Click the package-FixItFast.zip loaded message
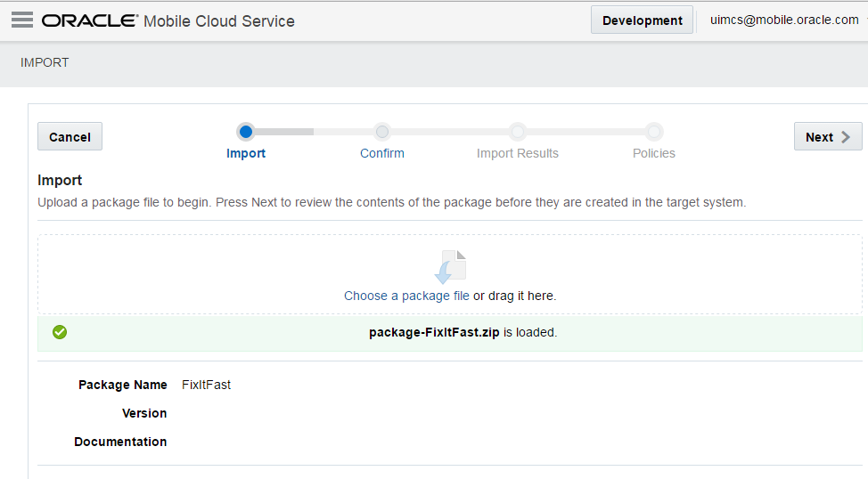 tap(463, 332)
